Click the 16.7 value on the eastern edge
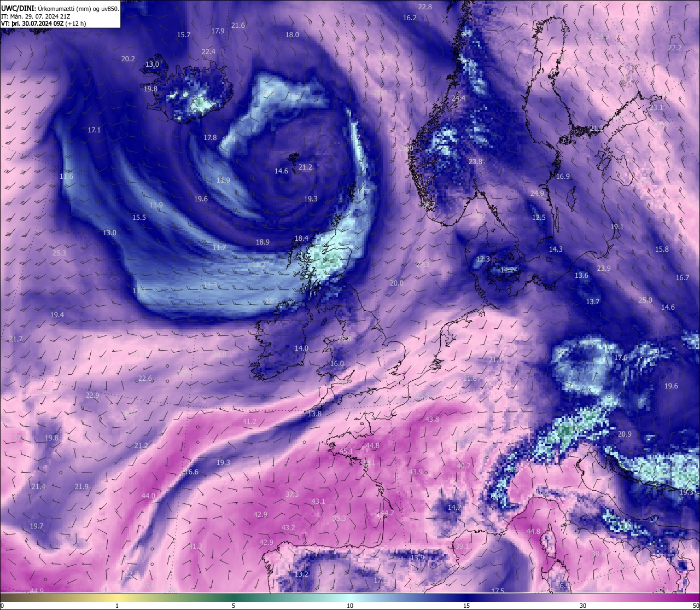 [682, 278]
